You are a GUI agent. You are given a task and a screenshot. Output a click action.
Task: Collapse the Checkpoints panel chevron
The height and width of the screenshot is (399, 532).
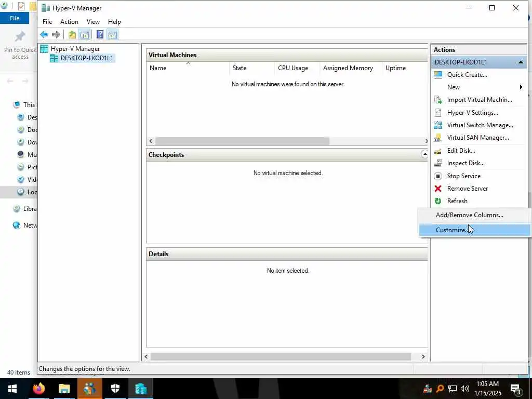pyautogui.click(x=424, y=154)
